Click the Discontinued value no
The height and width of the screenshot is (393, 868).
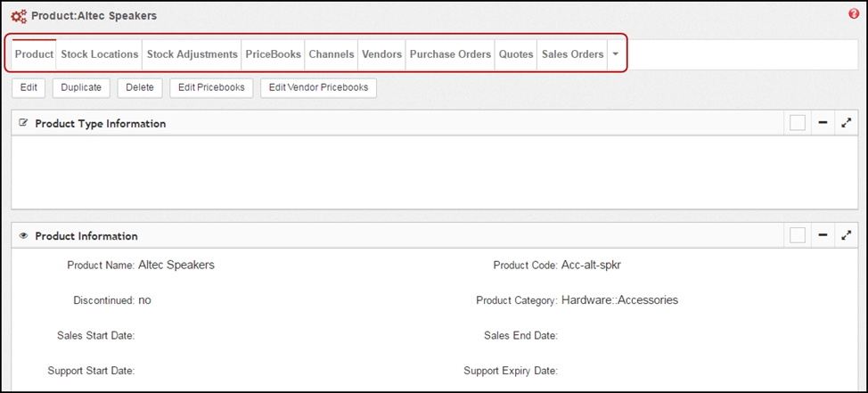(x=144, y=300)
